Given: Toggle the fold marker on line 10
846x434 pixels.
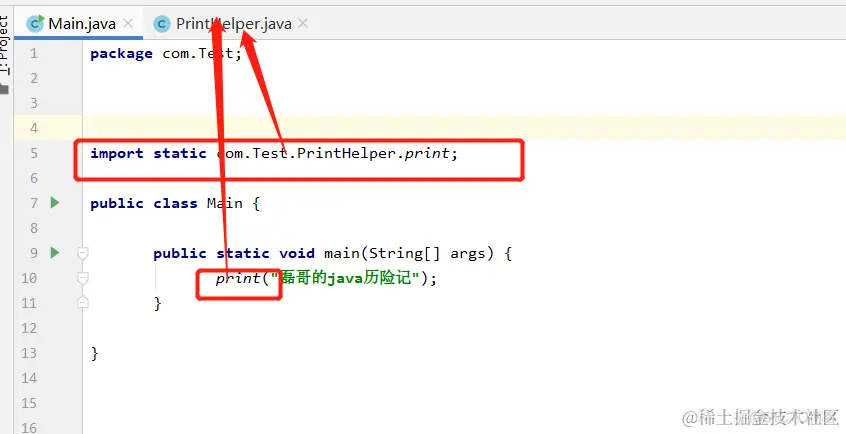Looking at the screenshot, I should click(83, 278).
